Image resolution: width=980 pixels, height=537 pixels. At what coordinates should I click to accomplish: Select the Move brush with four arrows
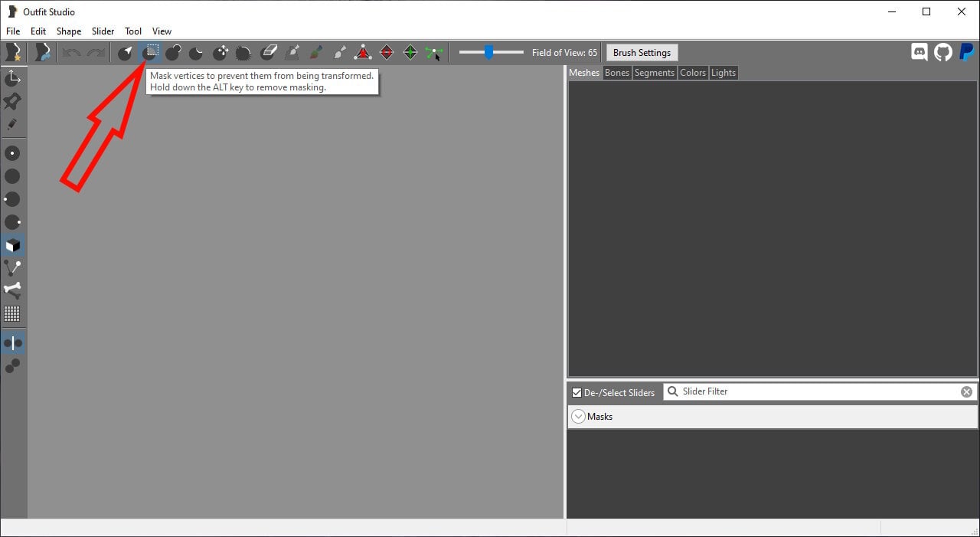coord(220,53)
